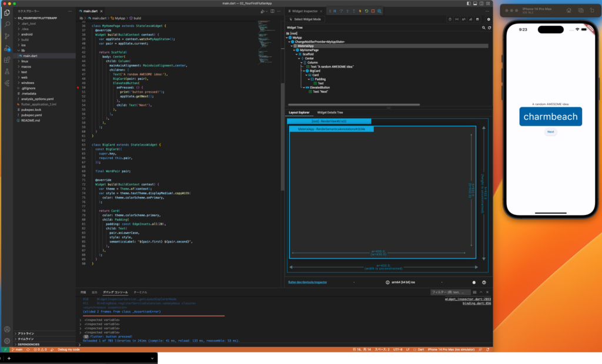Refresh the Widget Tree
Screen dimensions: 602x364
[489, 28]
